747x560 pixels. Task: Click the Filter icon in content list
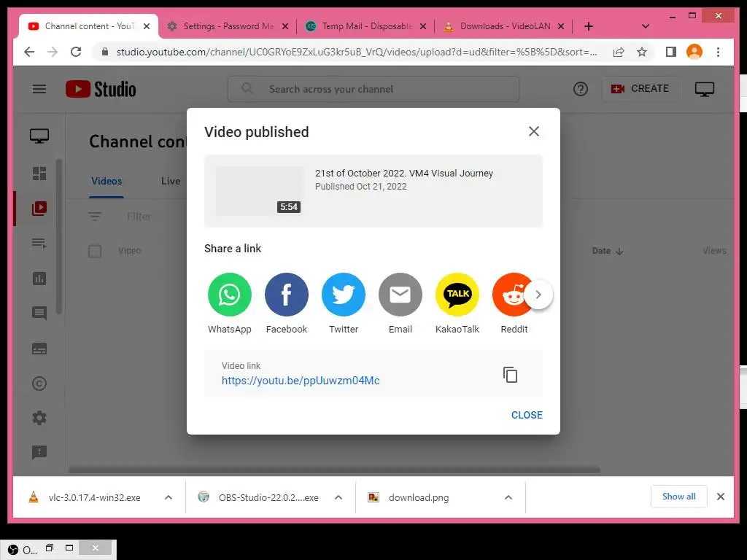(95, 217)
